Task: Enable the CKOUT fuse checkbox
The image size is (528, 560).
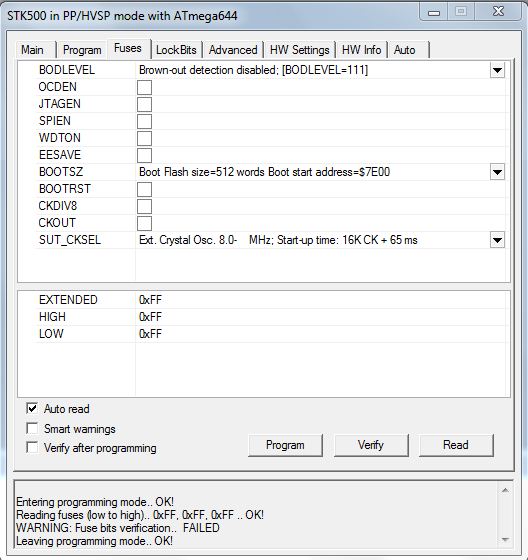Action: click(x=144, y=223)
